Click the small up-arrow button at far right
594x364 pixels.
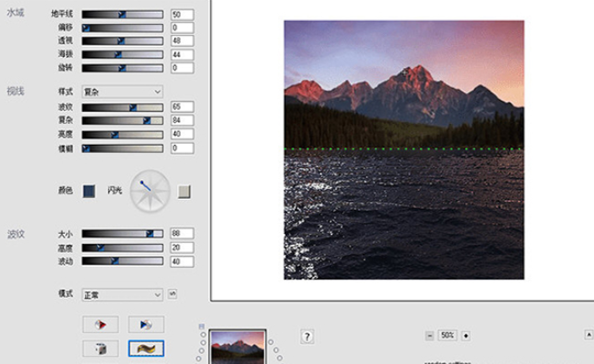point(588,335)
